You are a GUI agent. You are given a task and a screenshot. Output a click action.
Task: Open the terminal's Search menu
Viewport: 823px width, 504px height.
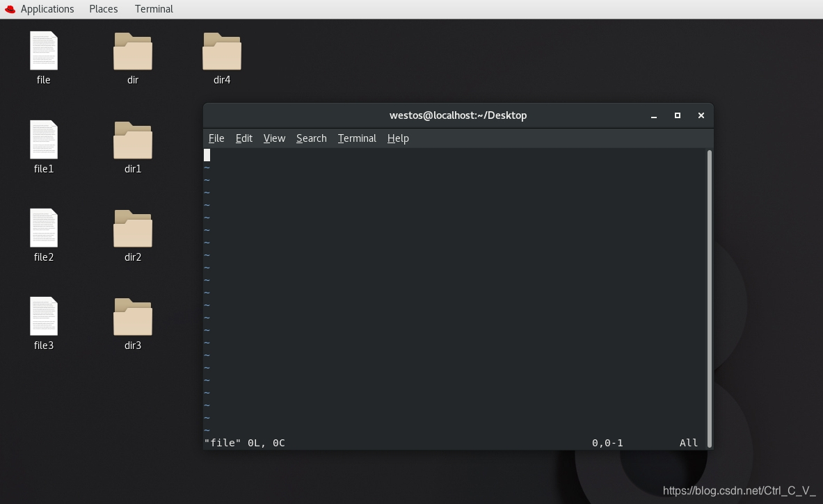[x=311, y=138]
